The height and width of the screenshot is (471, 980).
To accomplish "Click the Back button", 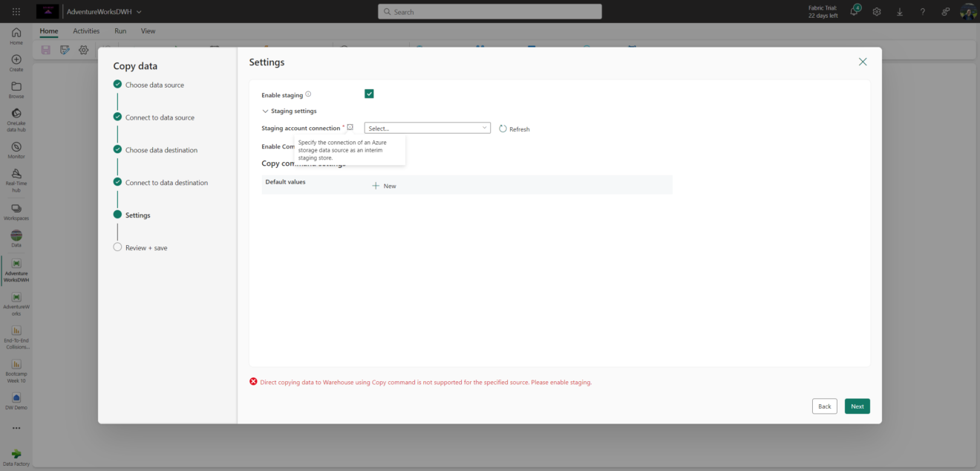I will coord(824,406).
